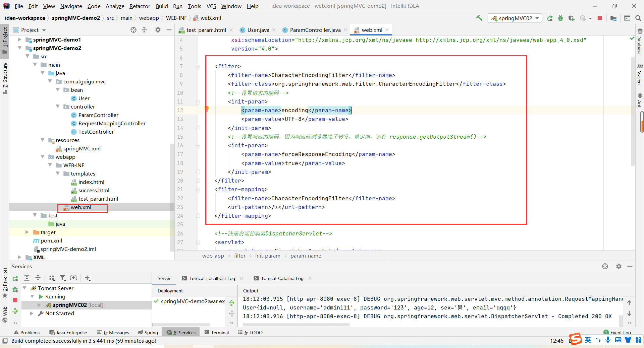Image resolution: width=644 pixels, height=348 pixels.
Task: Click Sogou input method icon
Action: [x=576, y=339]
